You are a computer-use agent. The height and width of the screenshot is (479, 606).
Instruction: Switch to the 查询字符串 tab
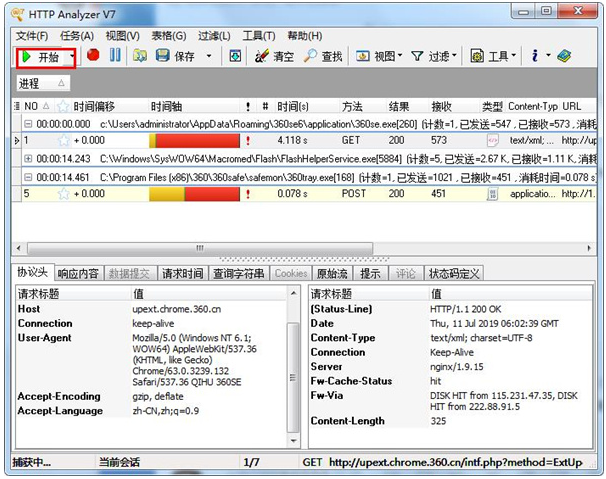[239, 274]
